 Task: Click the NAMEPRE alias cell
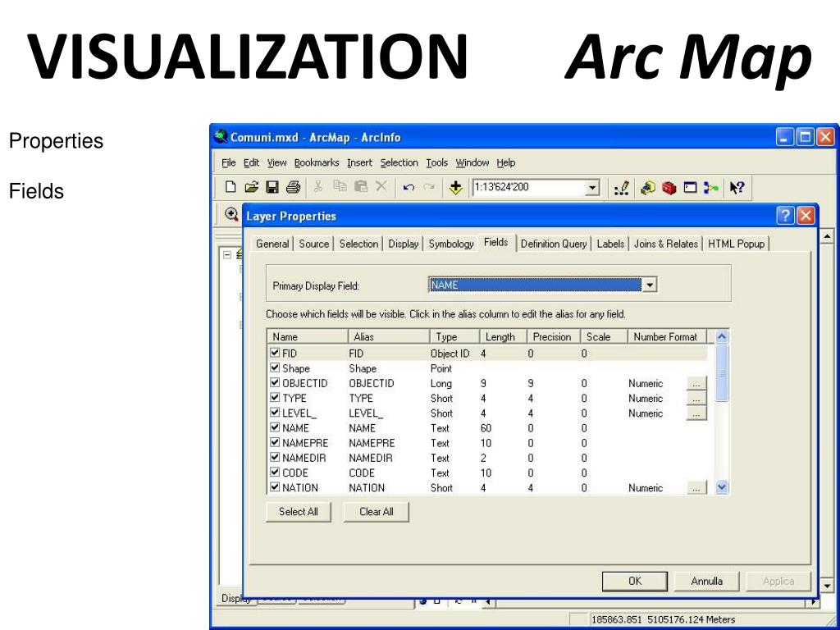coord(388,443)
